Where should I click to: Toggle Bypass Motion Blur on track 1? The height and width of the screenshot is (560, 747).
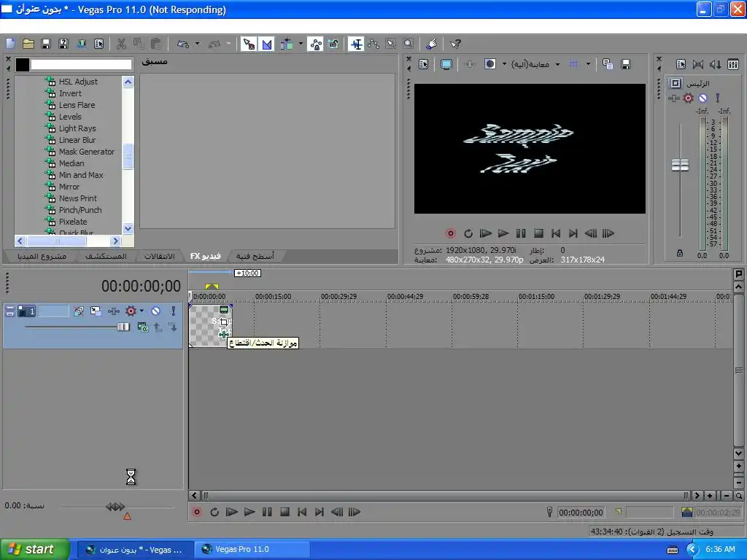click(x=79, y=311)
